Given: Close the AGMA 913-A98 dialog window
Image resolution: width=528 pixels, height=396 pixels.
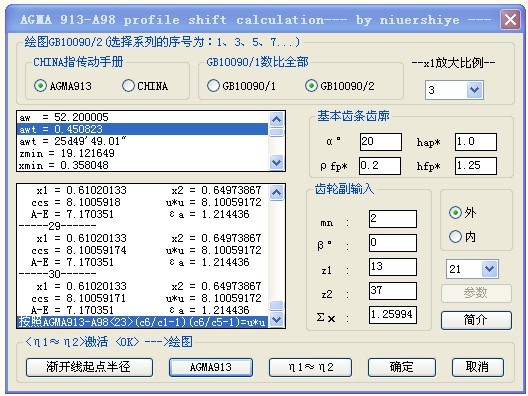Looking at the screenshot, I should pos(510,20).
